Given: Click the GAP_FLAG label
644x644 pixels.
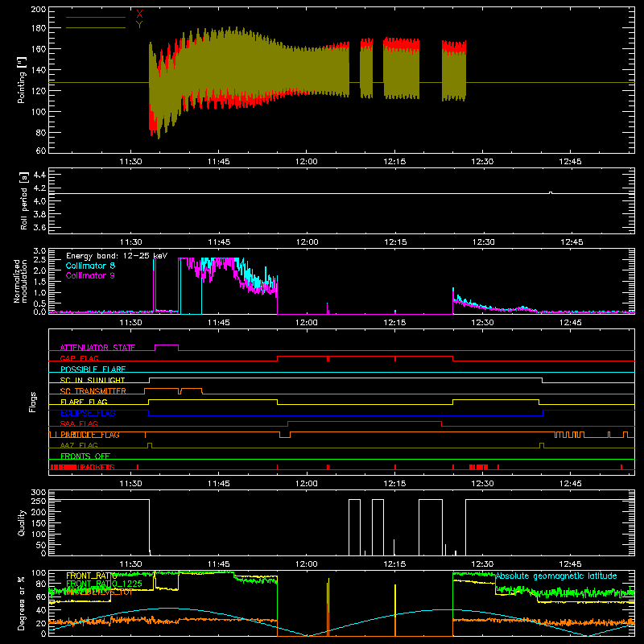Looking at the screenshot, I should pos(79,358).
